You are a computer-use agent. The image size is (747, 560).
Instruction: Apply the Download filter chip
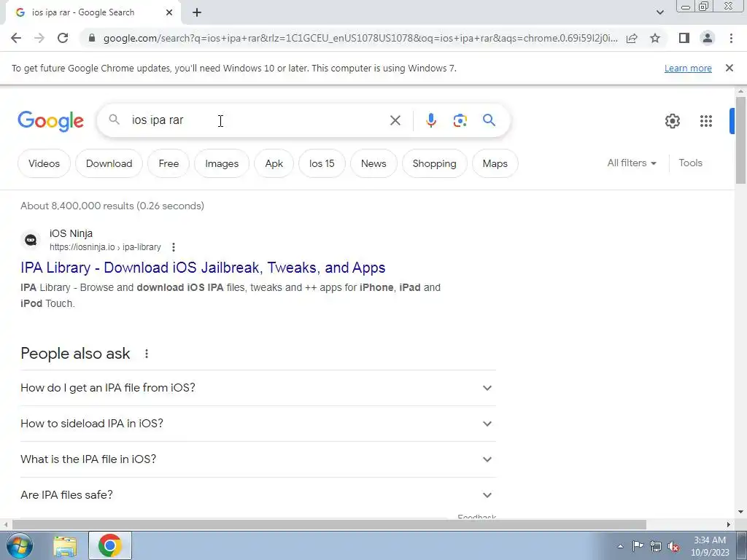(109, 163)
